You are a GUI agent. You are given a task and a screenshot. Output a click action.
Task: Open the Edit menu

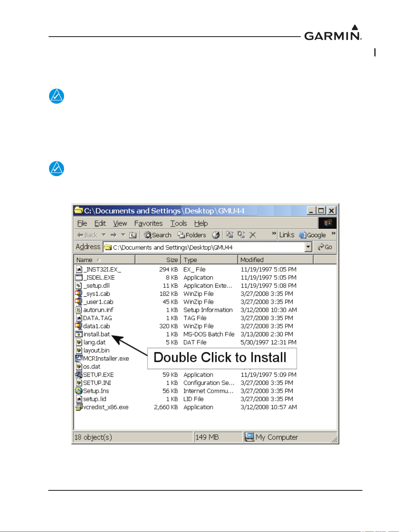click(100, 223)
